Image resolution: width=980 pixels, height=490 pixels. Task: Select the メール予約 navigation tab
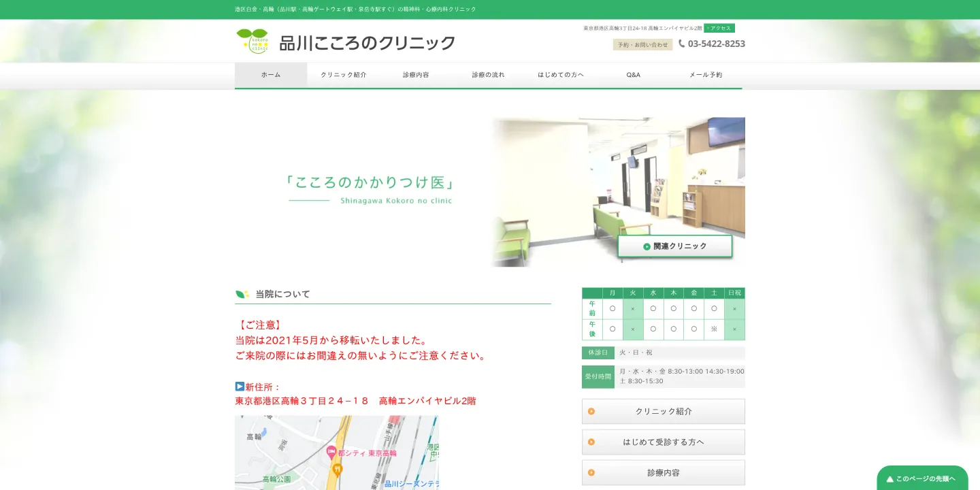tap(705, 75)
